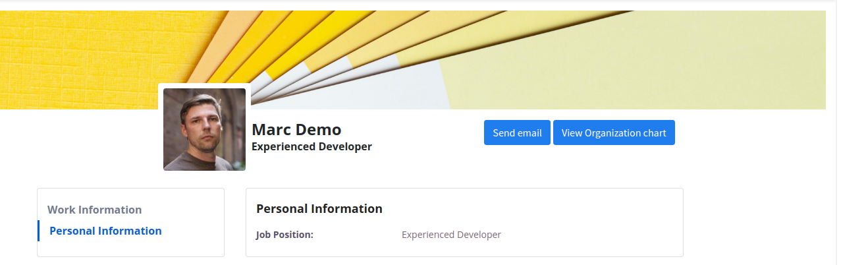
Task: Switch to the Work Information tab
Action: (x=94, y=210)
